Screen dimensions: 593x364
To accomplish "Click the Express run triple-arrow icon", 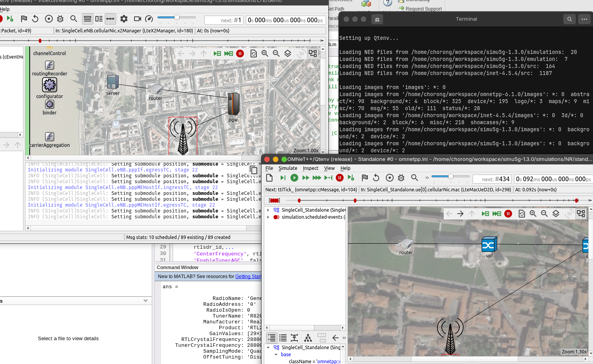I will 317,178.
